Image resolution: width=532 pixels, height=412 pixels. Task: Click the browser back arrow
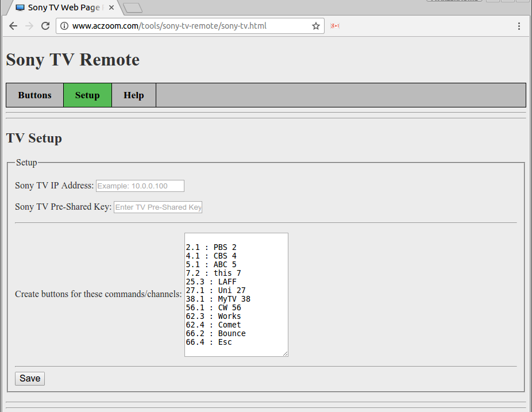pyautogui.click(x=13, y=26)
